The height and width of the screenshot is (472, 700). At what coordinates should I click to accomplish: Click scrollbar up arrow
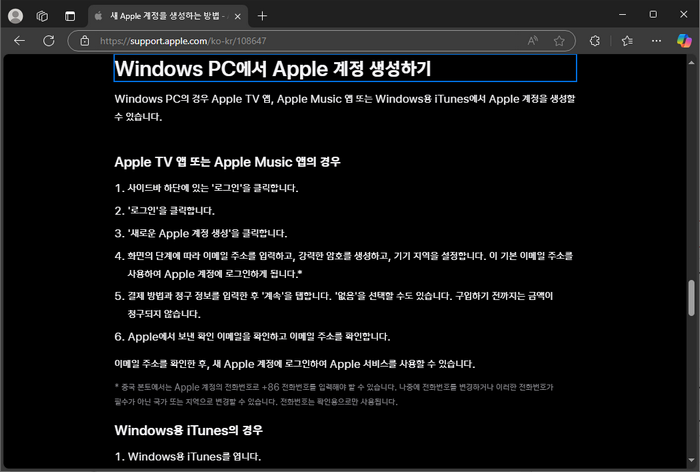(x=692, y=63)
